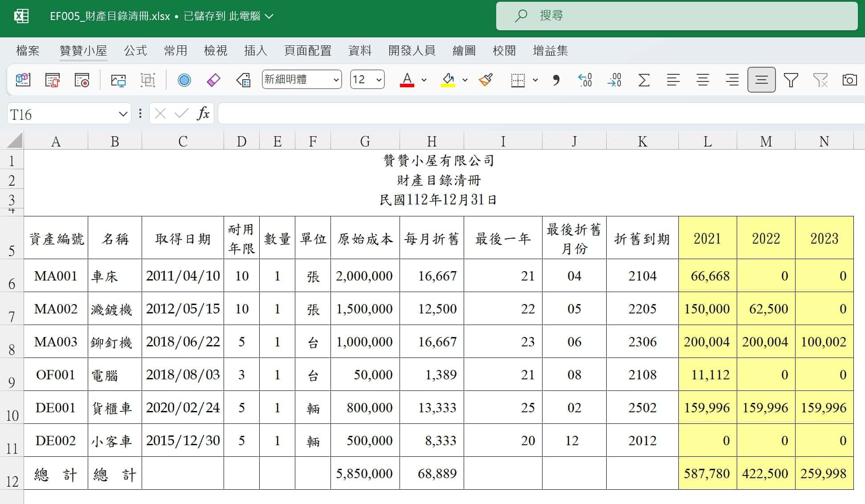865x504 pixels.
Task: Click the search magnifier icon
Action: point(520,16)
